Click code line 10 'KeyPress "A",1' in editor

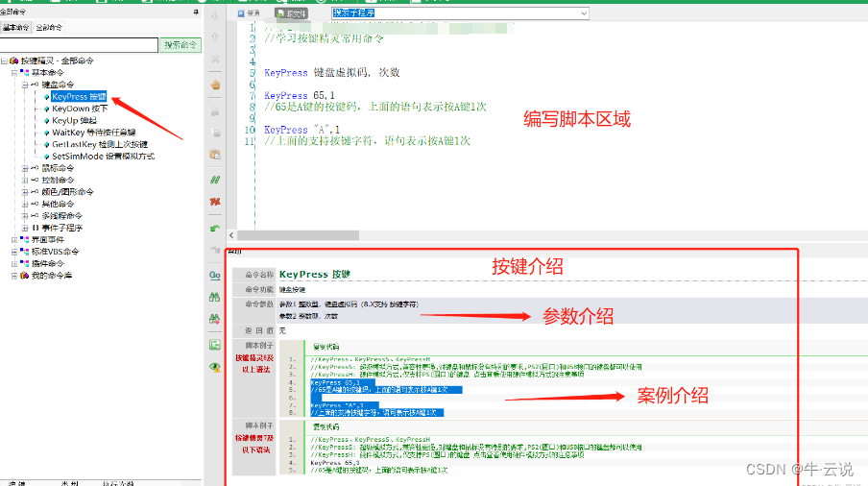point(301,130)
